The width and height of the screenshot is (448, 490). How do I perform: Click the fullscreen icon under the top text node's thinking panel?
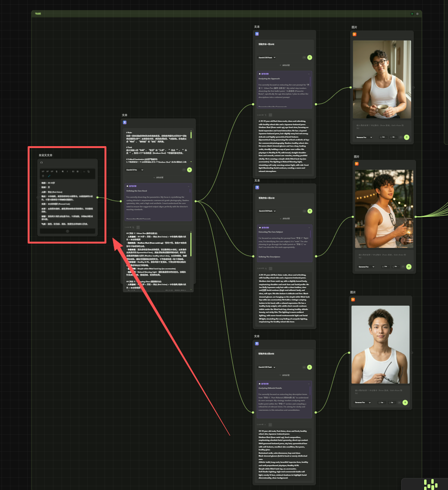pos(271,115)
